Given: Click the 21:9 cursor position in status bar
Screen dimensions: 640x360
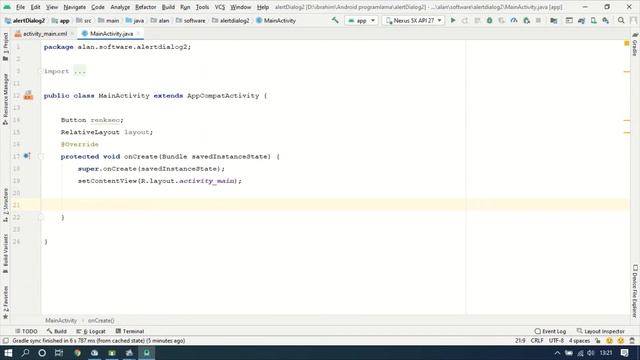Looking at the screenshot, I should click(520, 341).
